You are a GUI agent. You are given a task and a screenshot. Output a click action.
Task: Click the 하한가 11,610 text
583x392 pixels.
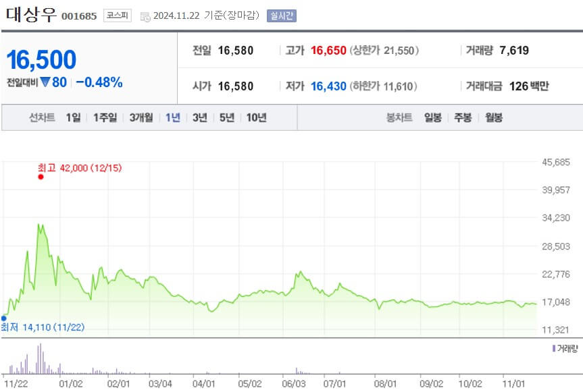pos(383,86)
